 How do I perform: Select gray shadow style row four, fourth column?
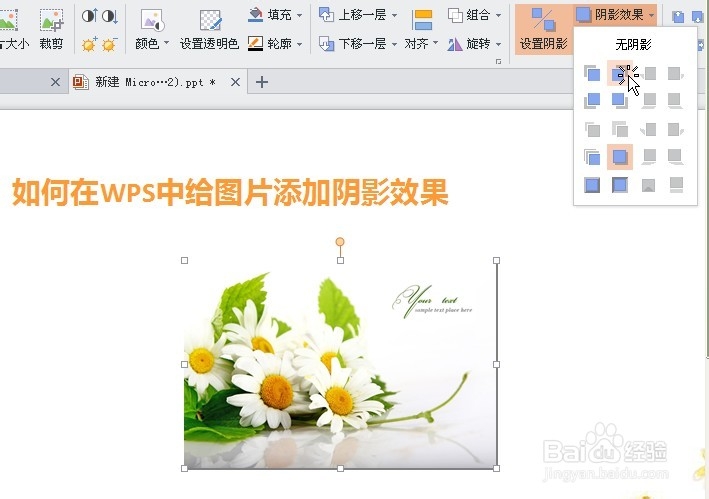[676, 157]
